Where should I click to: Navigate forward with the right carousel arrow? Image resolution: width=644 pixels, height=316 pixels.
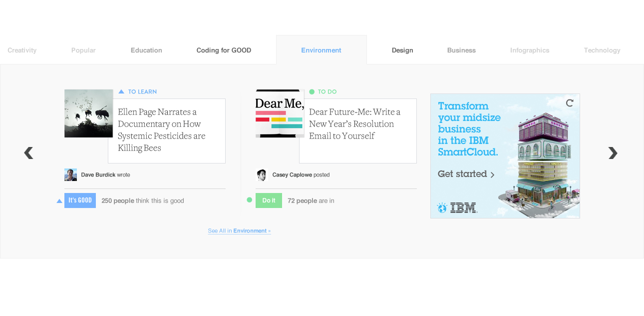(613, 153)
